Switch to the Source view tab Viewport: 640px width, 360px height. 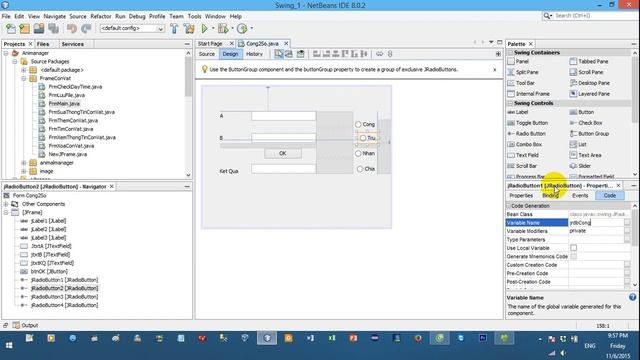pos(207,54)
